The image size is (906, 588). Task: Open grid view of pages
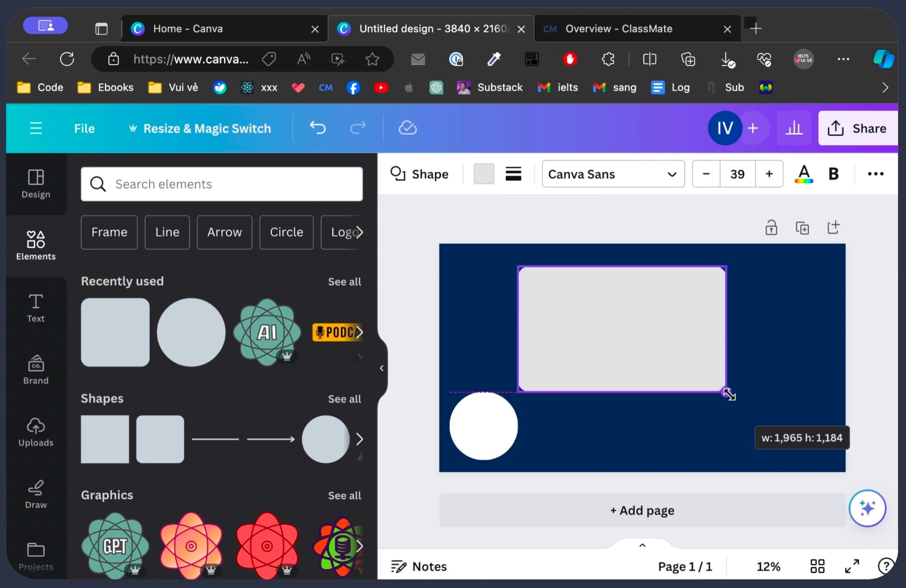click(x=817, y=566)
